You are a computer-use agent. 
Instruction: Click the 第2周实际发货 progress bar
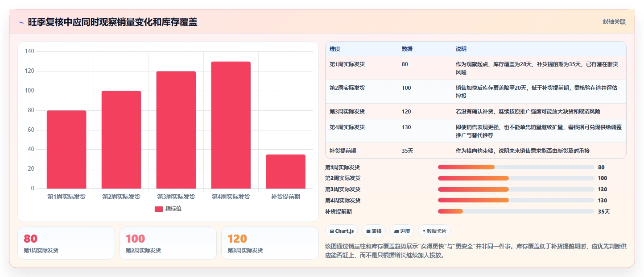516,178
